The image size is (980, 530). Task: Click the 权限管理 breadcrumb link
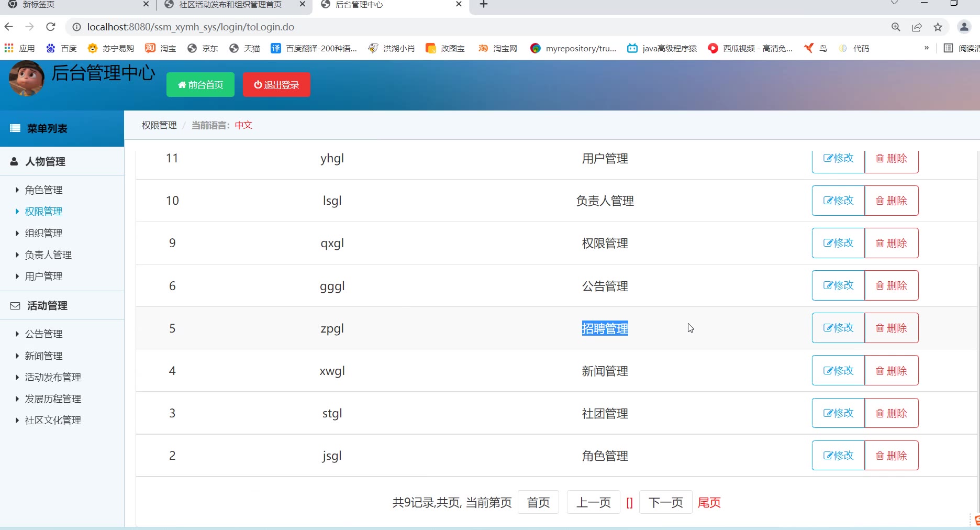[x=159, y=125]
